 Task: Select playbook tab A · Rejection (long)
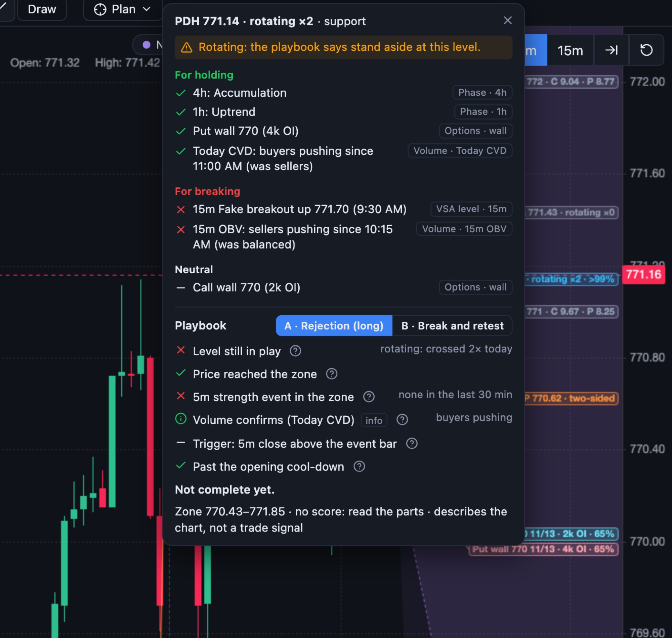coord(334,326)
